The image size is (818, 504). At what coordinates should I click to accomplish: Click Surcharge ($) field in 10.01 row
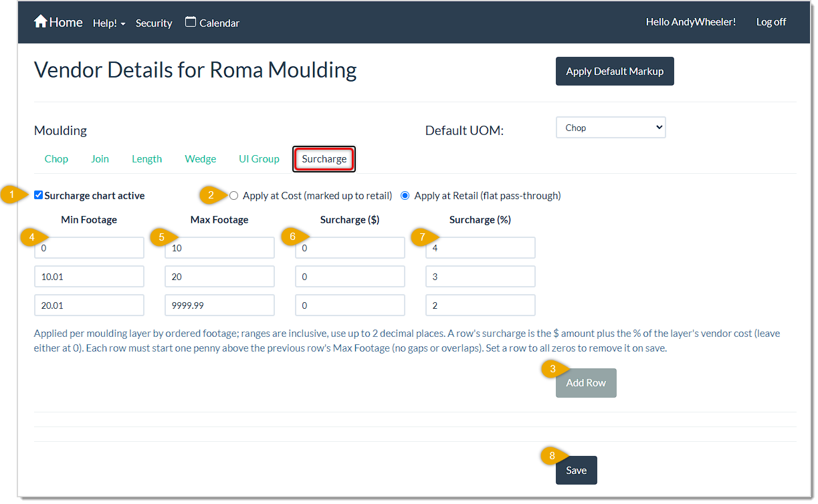(350, 277)
